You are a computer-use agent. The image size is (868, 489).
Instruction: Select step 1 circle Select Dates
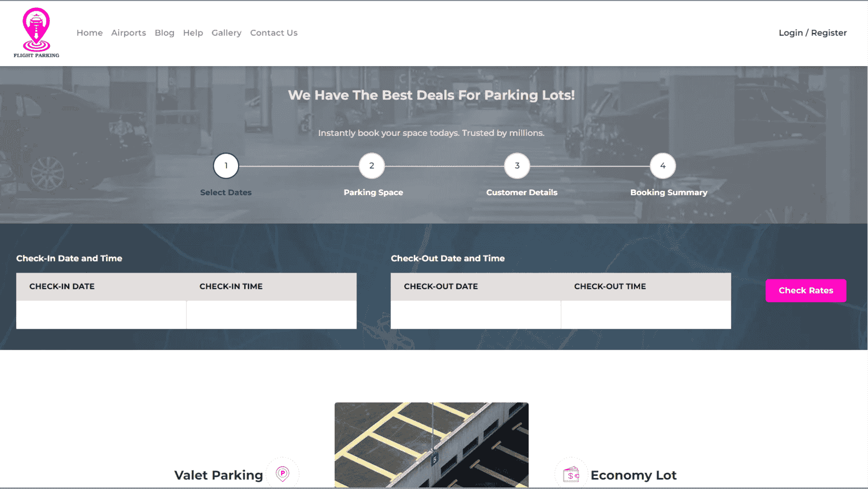(x=226, y=166)
